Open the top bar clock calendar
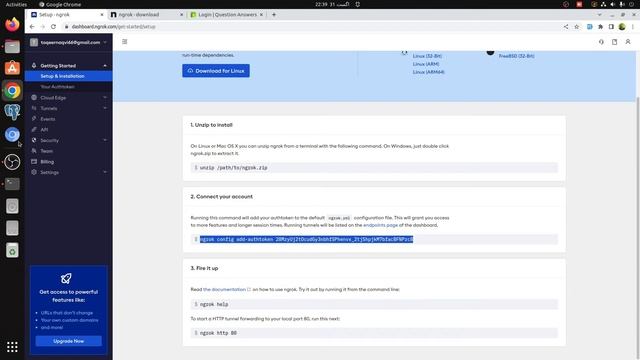The width and height of the screenshot is (640, 360). coord(332,4)
